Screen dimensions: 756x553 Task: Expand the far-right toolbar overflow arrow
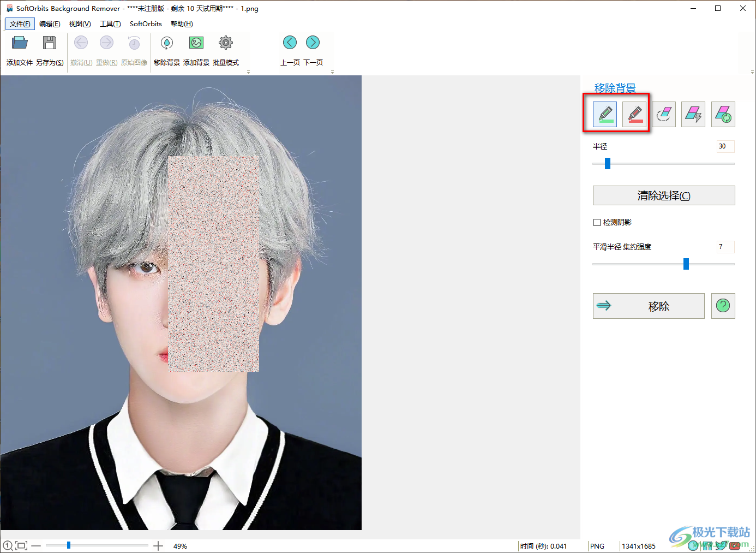tap(752, 72)
